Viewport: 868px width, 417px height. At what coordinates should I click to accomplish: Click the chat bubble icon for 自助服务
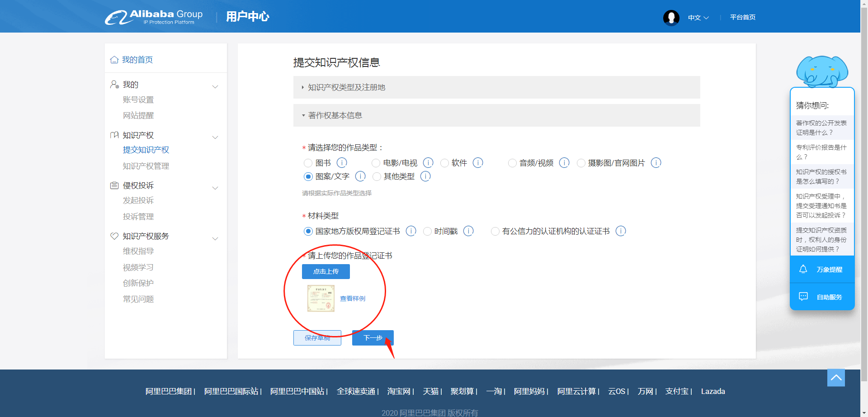click(803, 297)
